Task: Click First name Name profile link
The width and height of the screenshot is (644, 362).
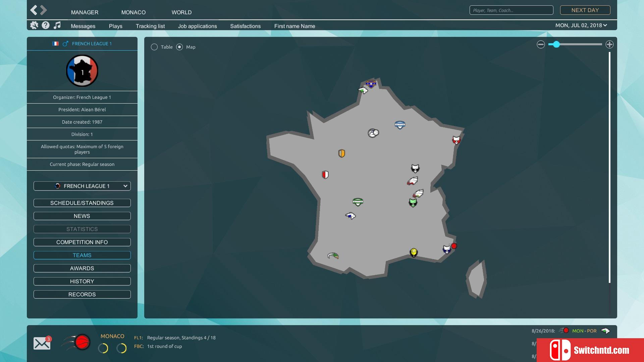Action: pos(294,26)
